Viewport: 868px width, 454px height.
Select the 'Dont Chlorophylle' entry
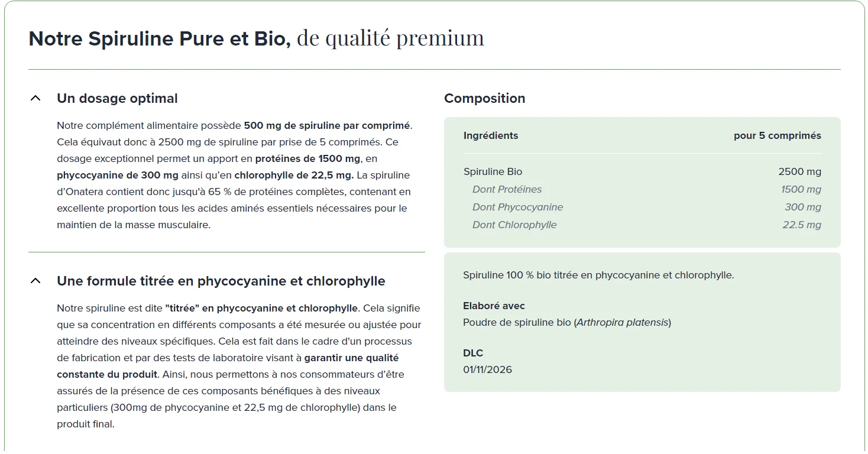tap(514, 225)
